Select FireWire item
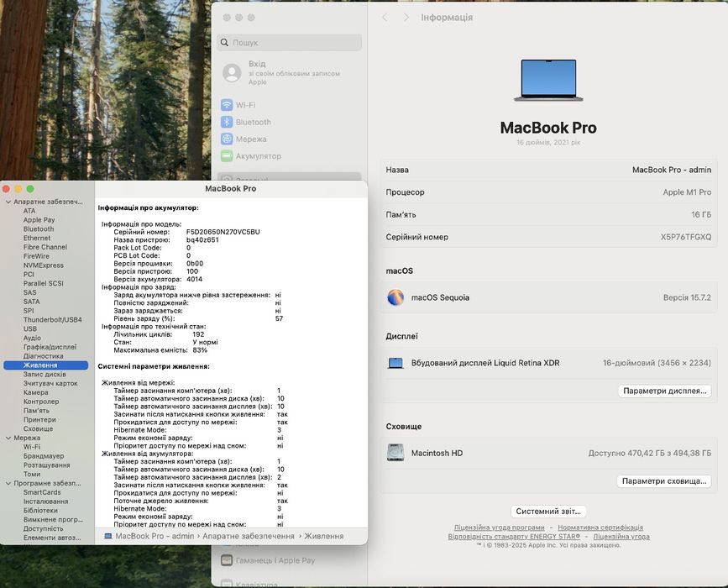The height and width of the screenshot is (588, 728). click(x=36, y=256)
